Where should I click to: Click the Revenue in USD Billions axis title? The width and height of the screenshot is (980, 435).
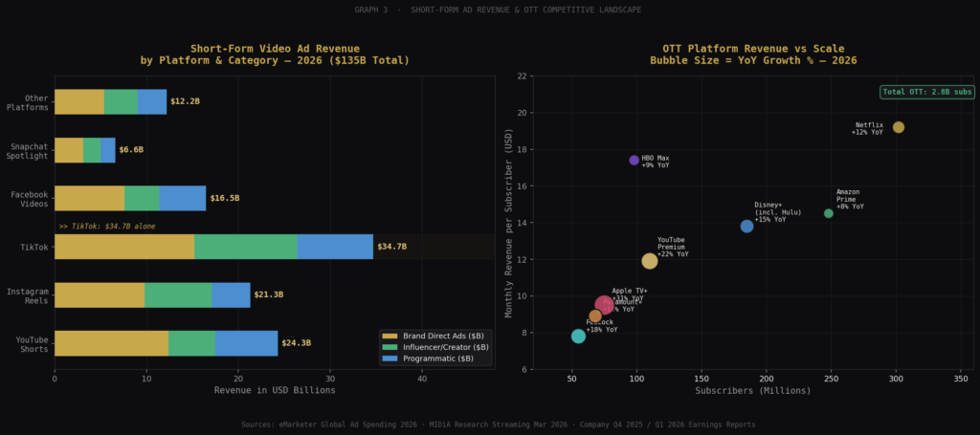(x=275, y=390)
